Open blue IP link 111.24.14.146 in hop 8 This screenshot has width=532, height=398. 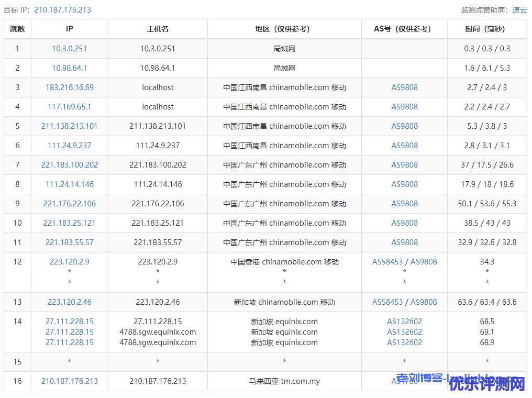pos(69,184)
